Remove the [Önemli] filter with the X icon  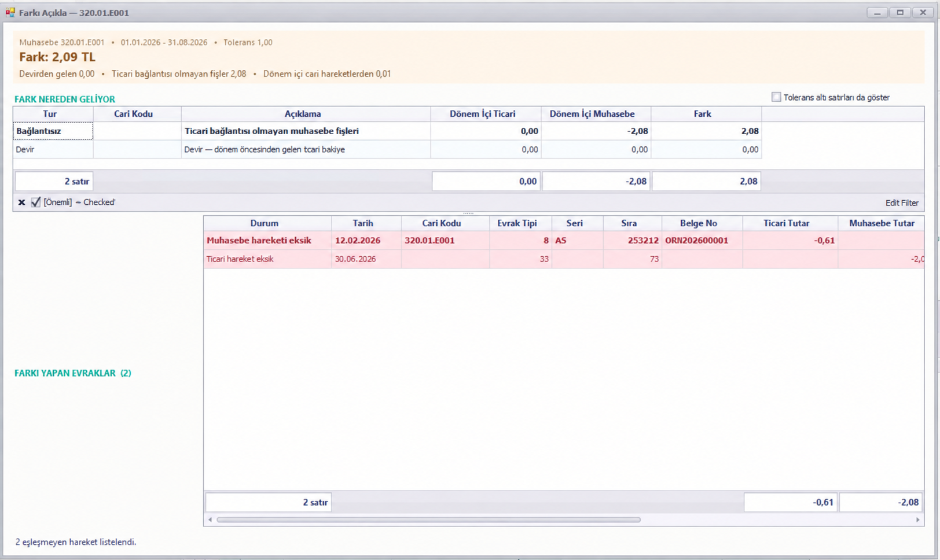(21, 202)
